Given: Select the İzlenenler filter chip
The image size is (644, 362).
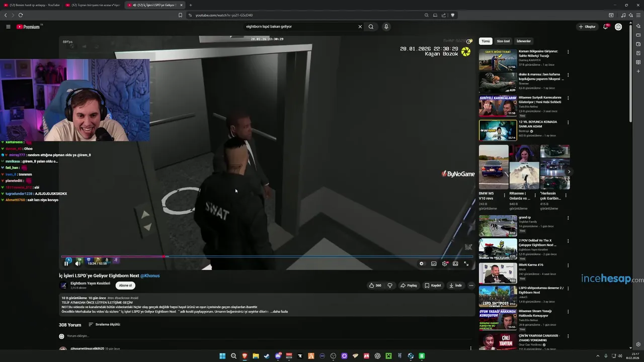Looking at the screenshot, I should 524,41.
